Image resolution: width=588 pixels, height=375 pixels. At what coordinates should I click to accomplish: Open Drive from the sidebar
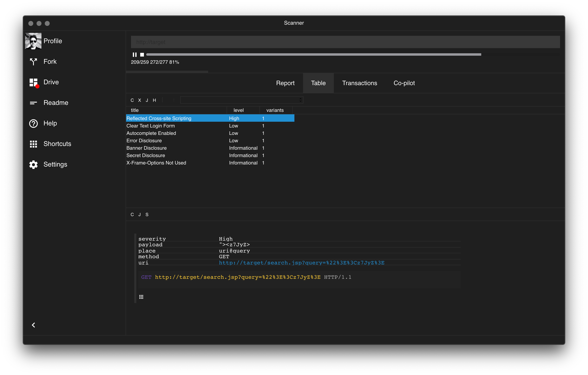click(x=33, y=82)
